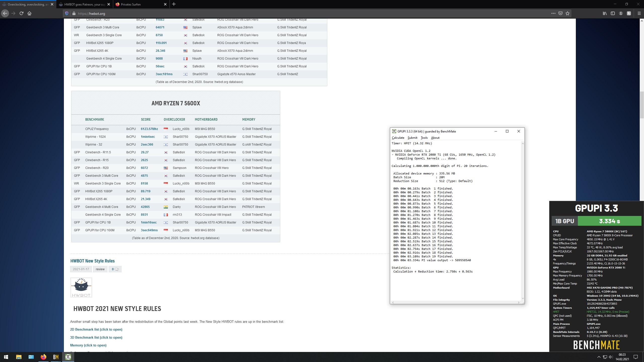Click the third pinned taskbar app icon
644x362 pixels.
31,357
